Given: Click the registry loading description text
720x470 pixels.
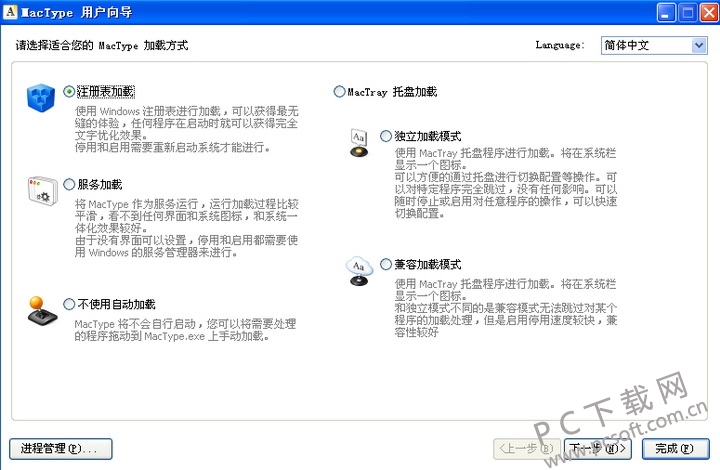Looking at the screenshot, I should click(186, 129).
